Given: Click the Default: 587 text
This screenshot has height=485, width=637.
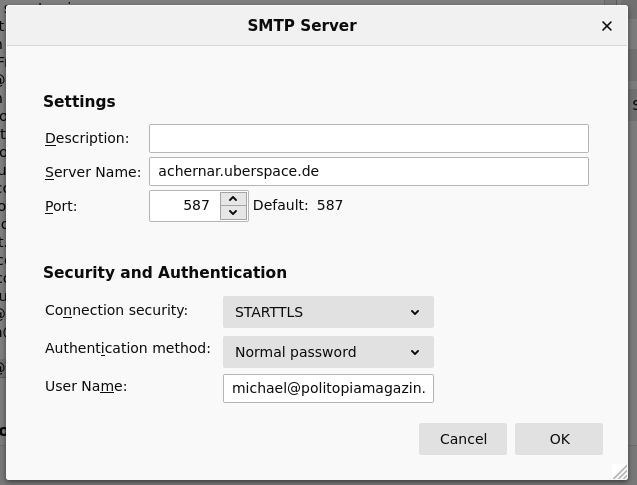Looking at the screenshot, I should tap(298, 205).
